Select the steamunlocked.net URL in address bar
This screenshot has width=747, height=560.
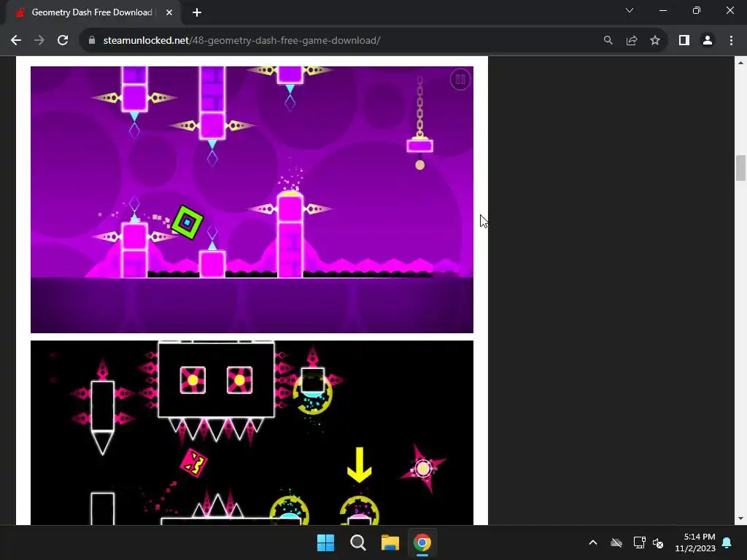point(241,41)
